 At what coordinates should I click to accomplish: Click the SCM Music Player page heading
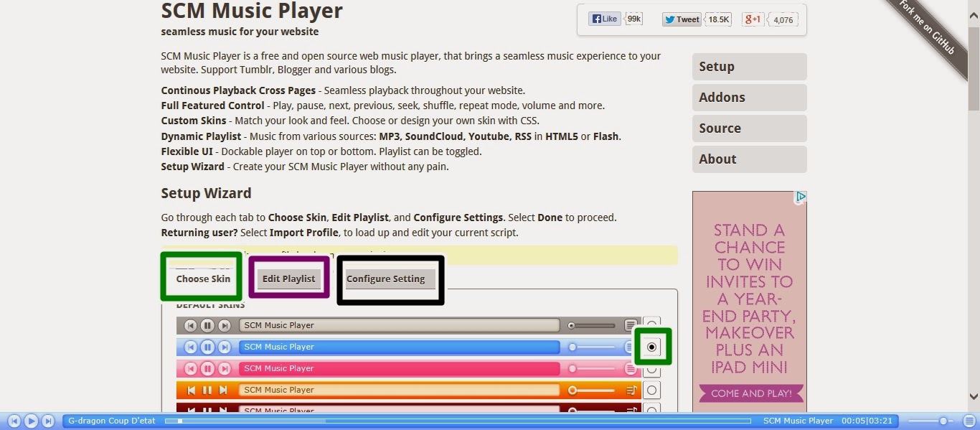pyautogui.click(x=252, y=11)
